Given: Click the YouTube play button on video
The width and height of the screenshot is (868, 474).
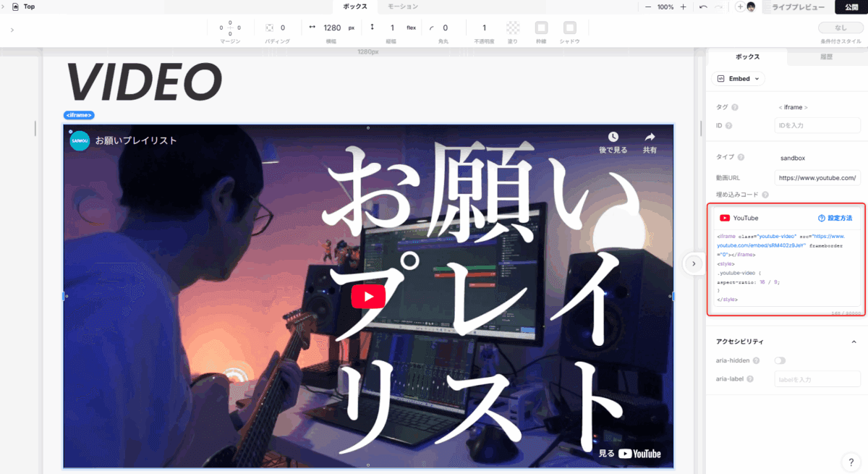Looking at the screenshot, I should pos(369,297).
